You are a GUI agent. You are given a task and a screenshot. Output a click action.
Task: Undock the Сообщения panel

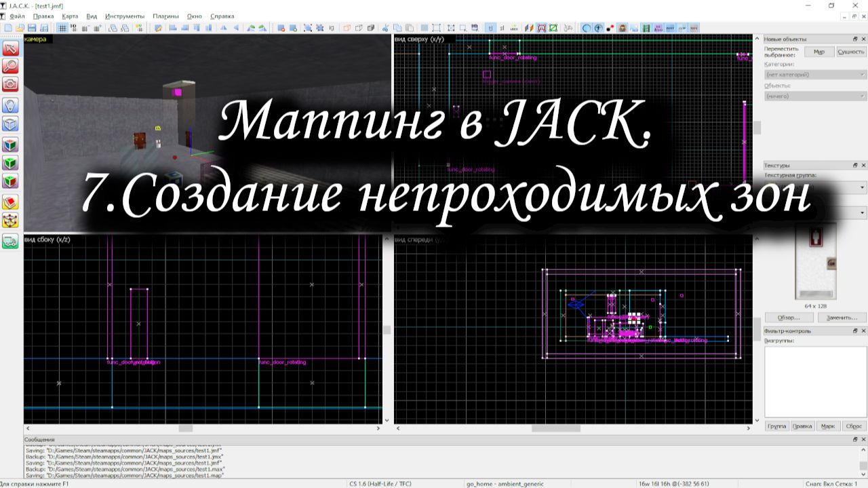pyautogui.click(x=854, y=439)
